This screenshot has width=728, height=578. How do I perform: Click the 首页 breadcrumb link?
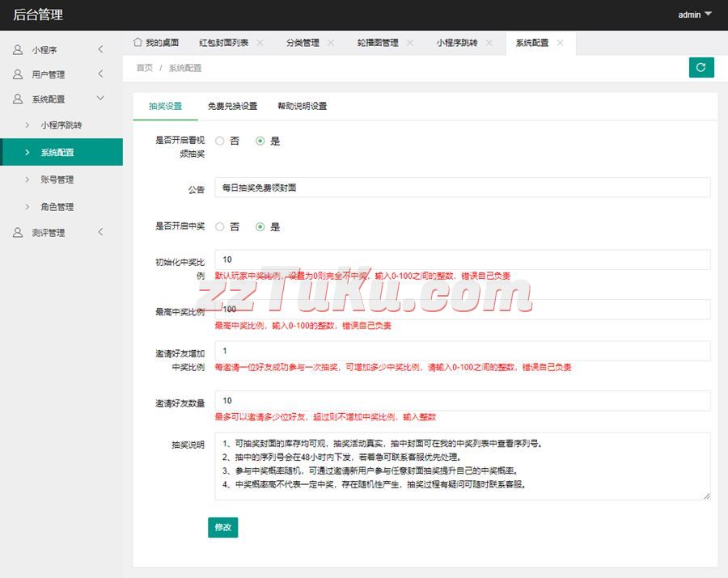(x=144, y=68)
